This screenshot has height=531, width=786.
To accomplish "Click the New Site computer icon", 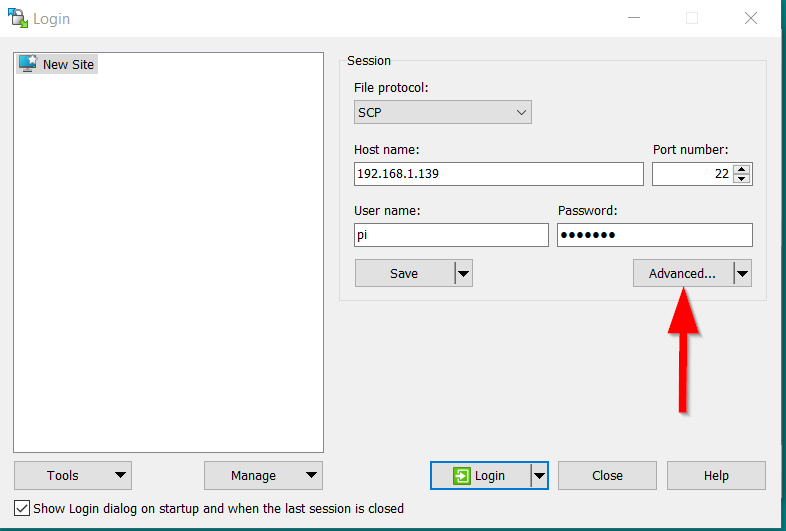I will pos(27,64).
